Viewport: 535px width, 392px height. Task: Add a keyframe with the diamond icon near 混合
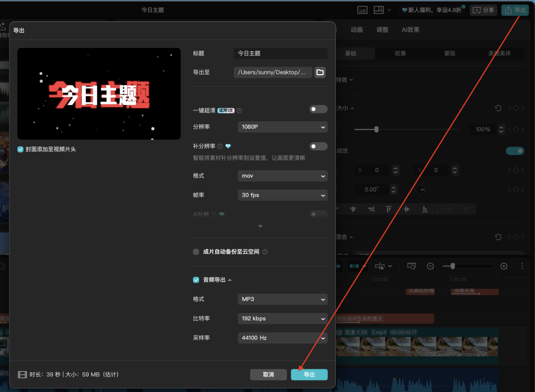pyautogui.click(x=515, y=237)
